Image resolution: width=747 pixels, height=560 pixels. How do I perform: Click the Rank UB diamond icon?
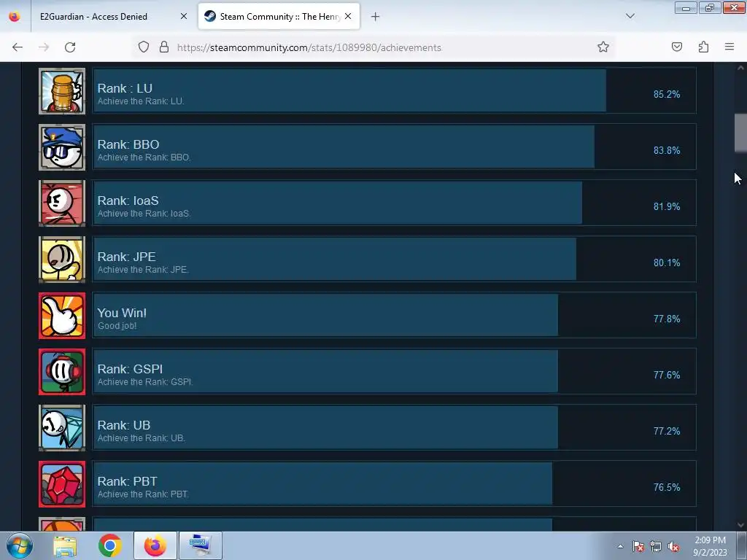click(62, 428)
